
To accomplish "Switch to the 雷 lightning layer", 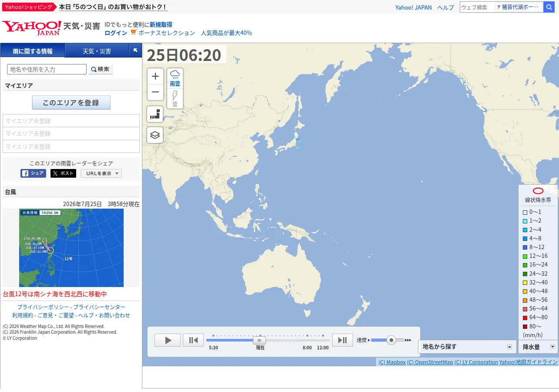I will 175,98.
